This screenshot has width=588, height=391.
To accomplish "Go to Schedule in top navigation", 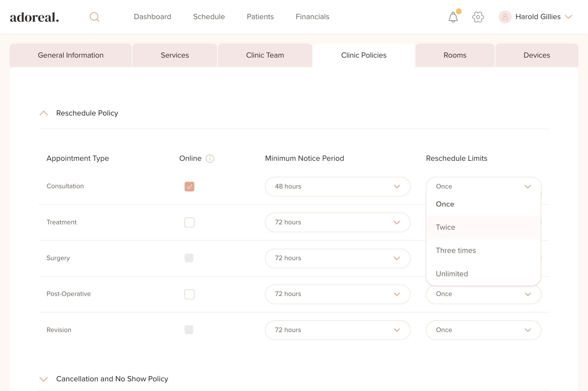I will 209,17.
